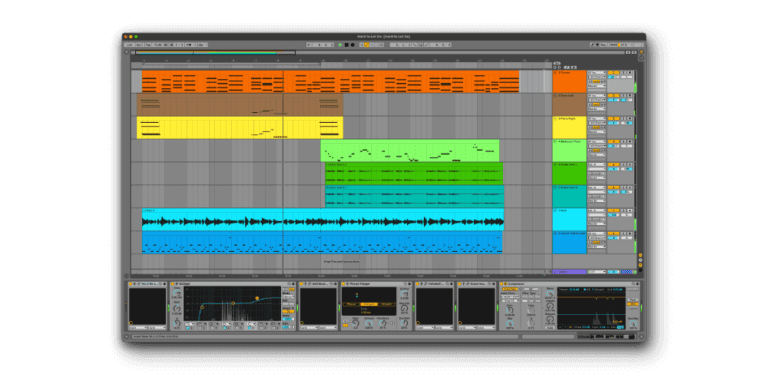Start recording with the Arrangement Record button
The width and height of the screenshot is (768, 384).
tap(352, 45)
